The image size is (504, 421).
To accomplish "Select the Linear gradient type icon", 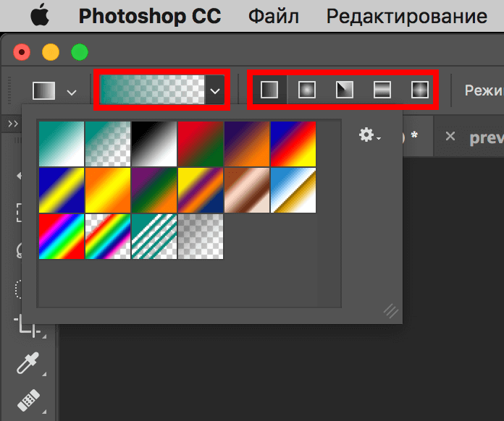I will [269, 90].
